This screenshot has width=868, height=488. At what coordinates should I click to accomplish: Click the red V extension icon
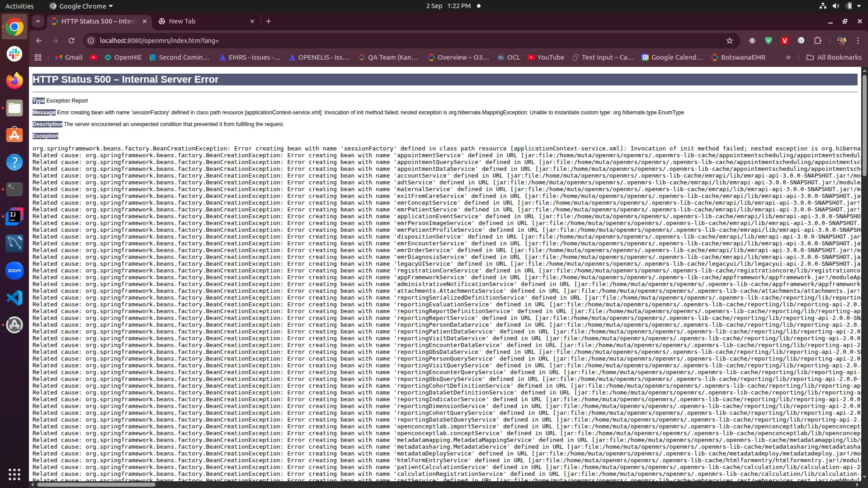click(785, 41)
